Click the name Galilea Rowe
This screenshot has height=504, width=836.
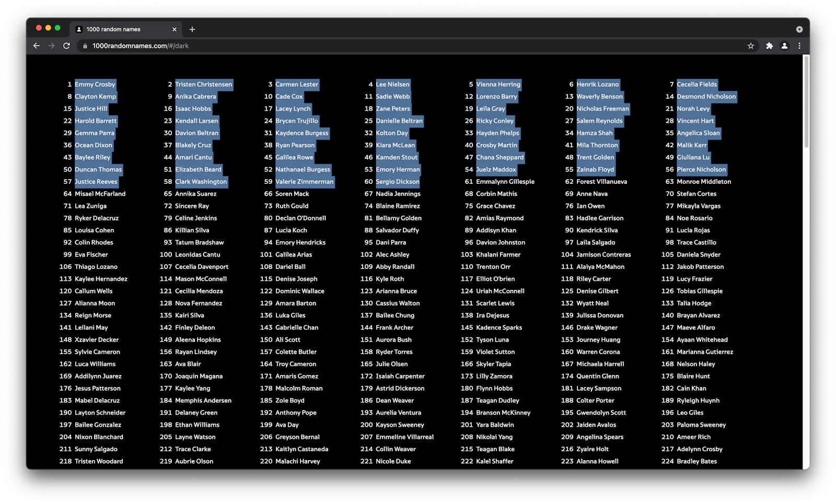[x=295, y=157]
